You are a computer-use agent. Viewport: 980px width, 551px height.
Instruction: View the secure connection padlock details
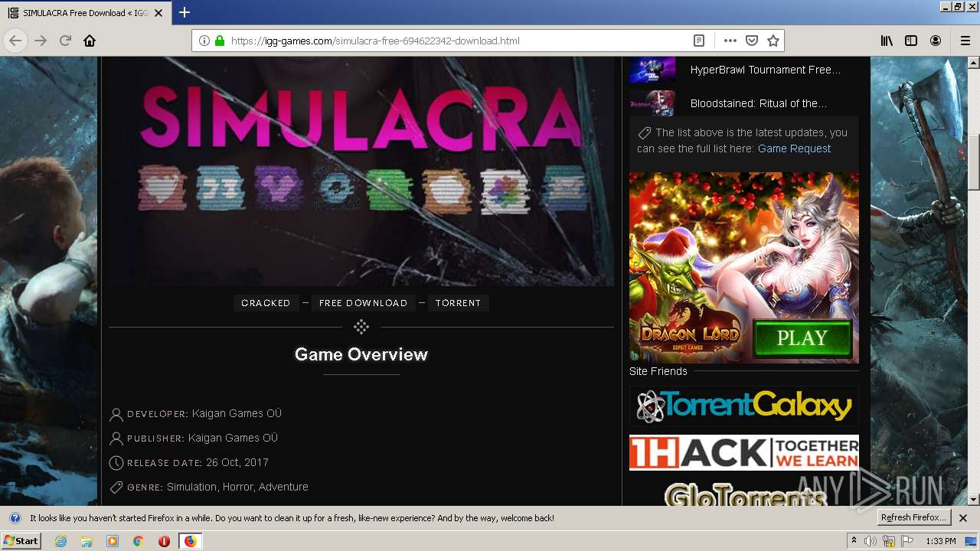219,41
